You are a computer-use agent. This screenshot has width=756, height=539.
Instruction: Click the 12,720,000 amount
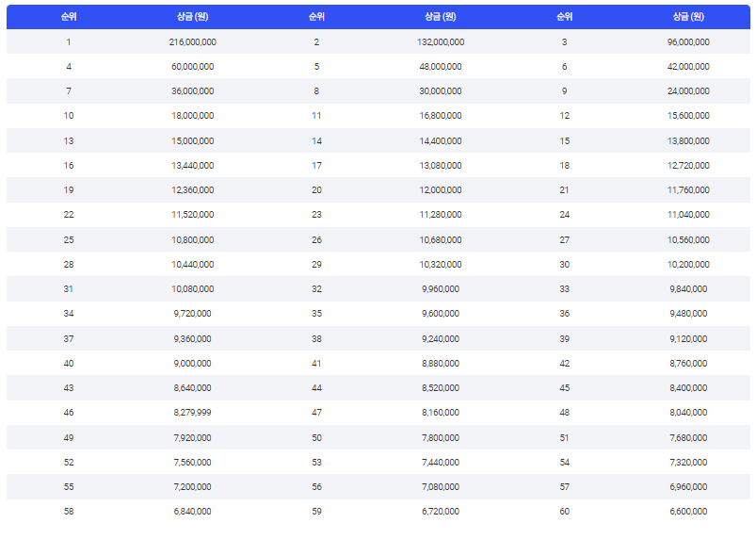pyautogui.click(x=688, y=166)
